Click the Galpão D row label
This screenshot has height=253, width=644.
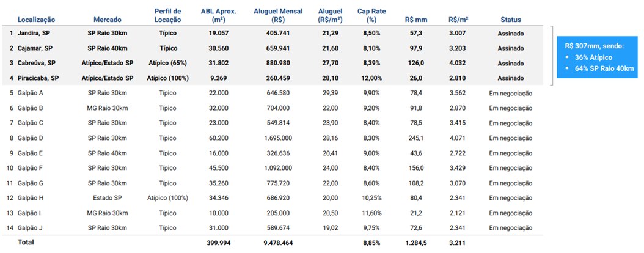31,138
